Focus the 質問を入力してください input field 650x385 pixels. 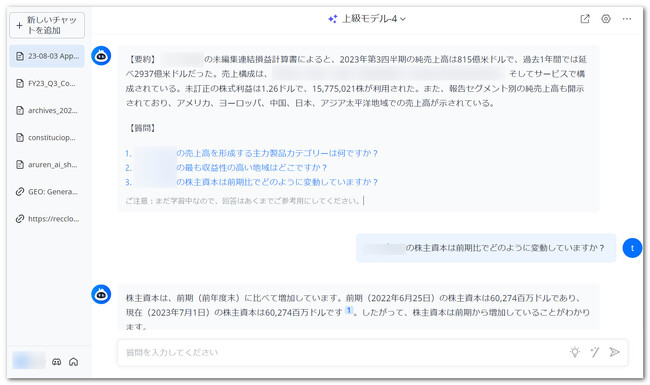tap(344, 353)
